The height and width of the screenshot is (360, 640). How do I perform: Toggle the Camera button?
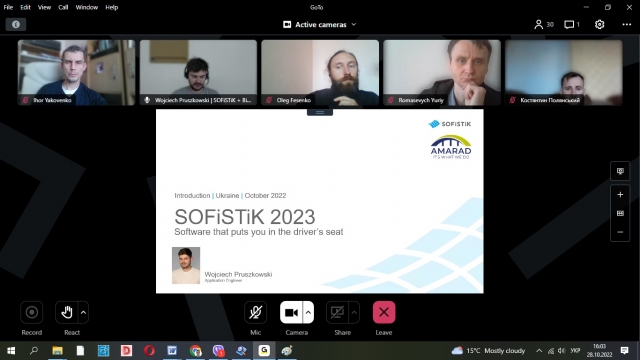click(x=291, y=313)
